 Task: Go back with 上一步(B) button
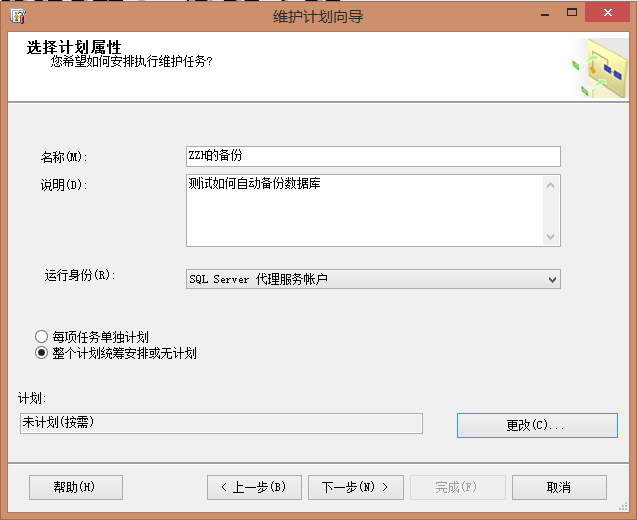(x=254, y=487)
